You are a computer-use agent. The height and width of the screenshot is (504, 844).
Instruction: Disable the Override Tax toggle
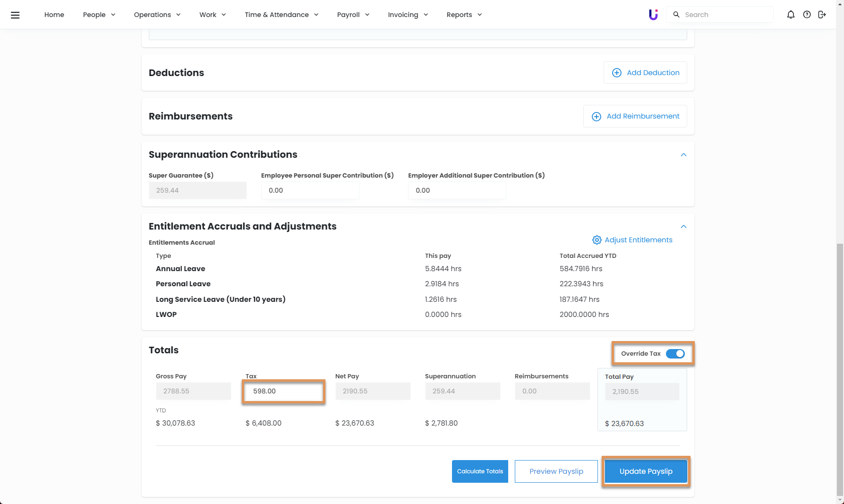pyautogui.click(x=675, y=354)
